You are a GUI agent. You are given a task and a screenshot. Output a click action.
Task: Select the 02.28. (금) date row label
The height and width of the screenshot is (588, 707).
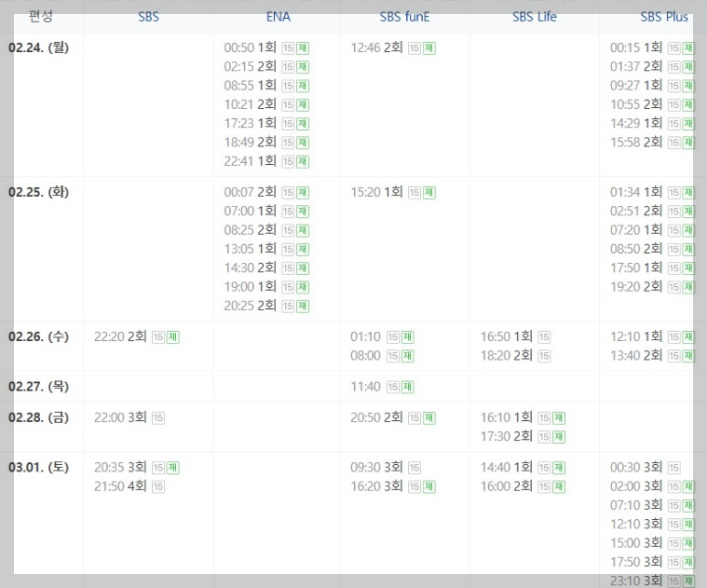pyautogui.click(x=39, y=417)
